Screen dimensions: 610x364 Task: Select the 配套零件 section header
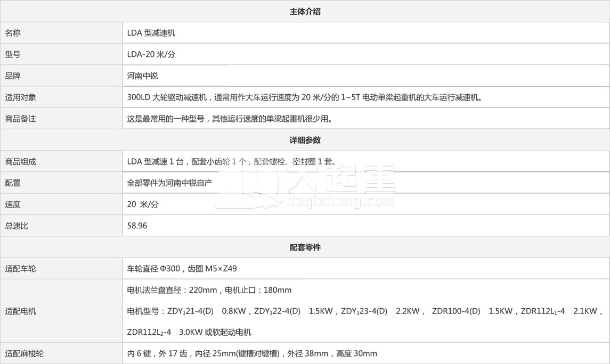[x=305, y=247]
